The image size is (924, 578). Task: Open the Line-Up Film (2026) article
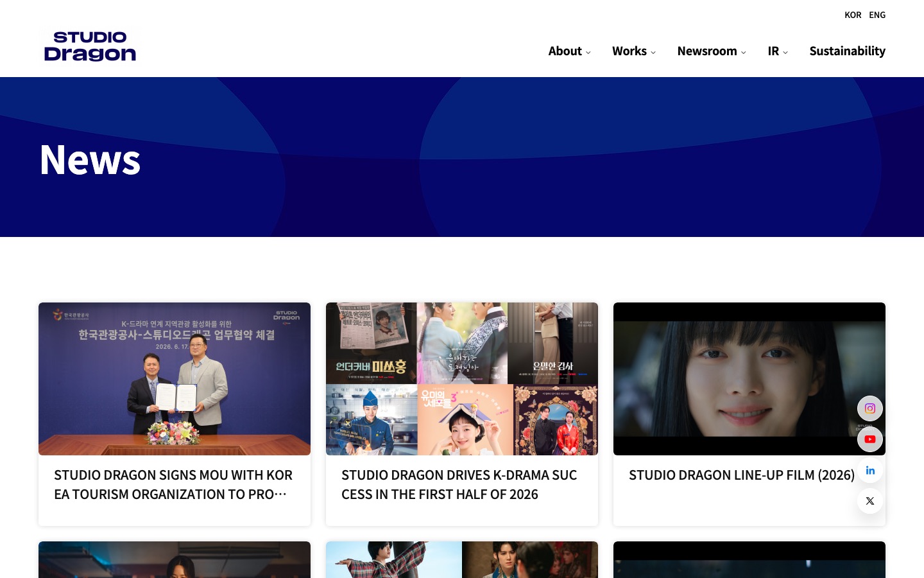coord(742,475)
